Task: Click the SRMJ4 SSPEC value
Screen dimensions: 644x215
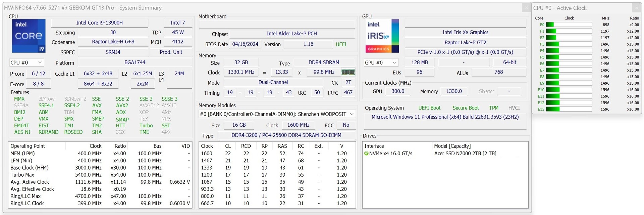Action: (x=113, y=52)
